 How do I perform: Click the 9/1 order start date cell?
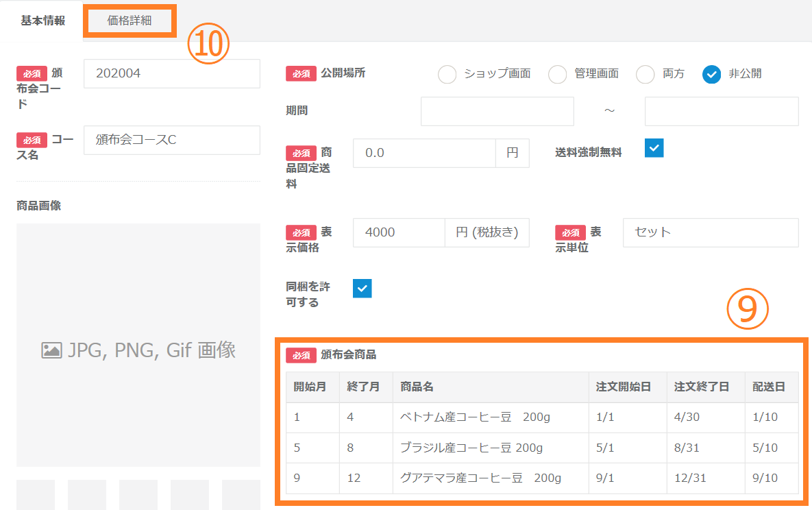pyautogui.click(x=628, y=478)
